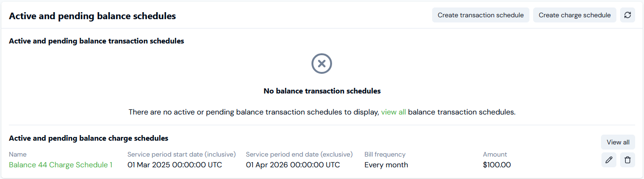Image resolution: width=644 pixels, height=179 pixels.
Task: Click the 'Bill frequency' column label
Action: (x=385, y=154)
